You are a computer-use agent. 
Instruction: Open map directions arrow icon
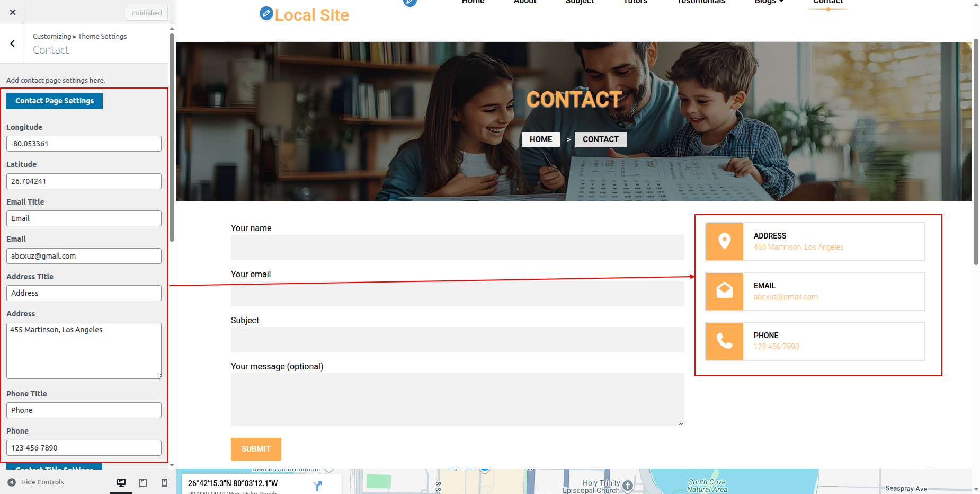317,485
